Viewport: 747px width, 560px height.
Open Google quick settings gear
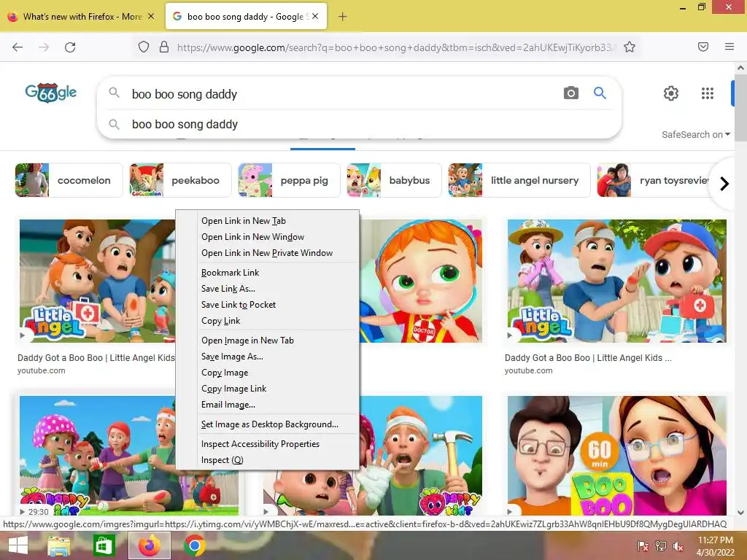(671, 93)
